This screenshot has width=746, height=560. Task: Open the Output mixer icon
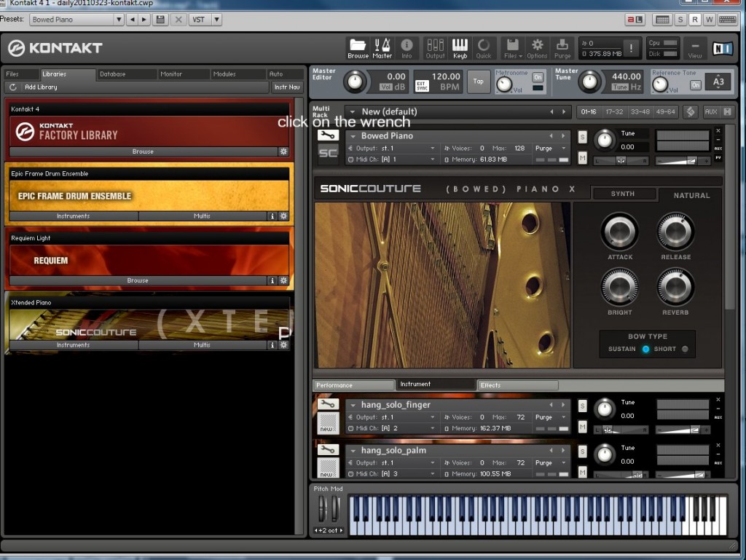point(435,48)
